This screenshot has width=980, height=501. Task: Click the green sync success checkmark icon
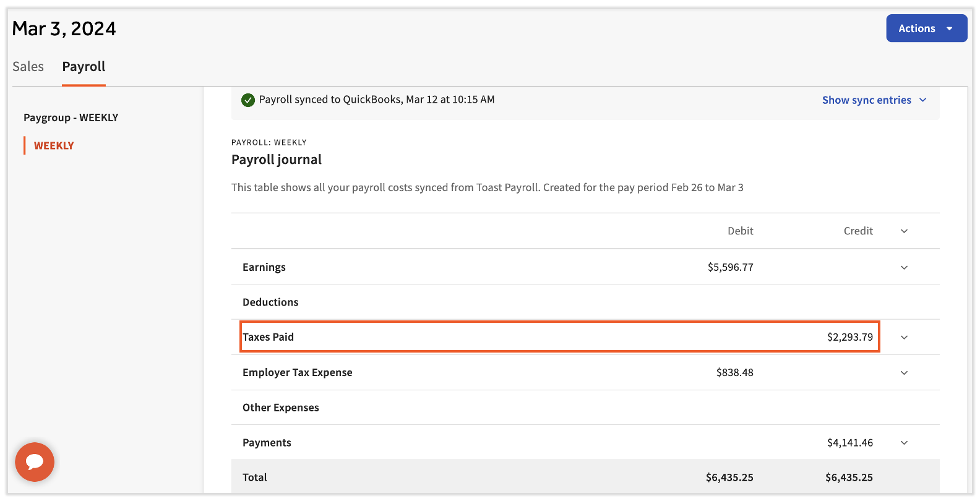(248, 100)
